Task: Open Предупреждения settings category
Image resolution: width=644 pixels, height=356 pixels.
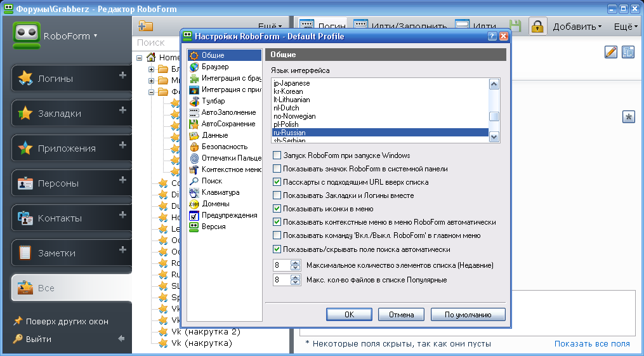Action: pyautogui.click(x=224, y=215)
